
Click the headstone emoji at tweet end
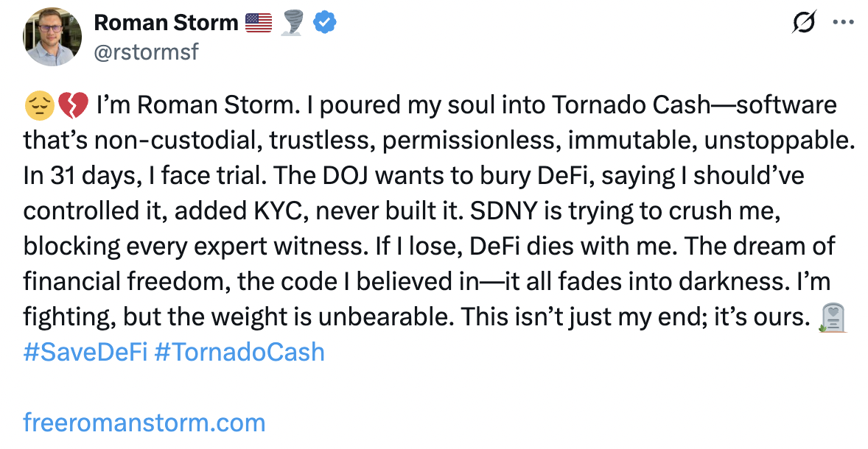833,317
